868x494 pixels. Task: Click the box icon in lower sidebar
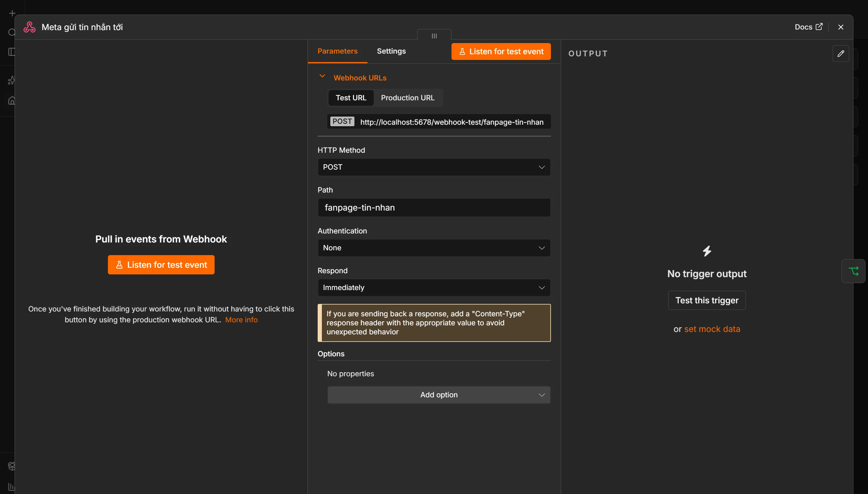[11, 466]
